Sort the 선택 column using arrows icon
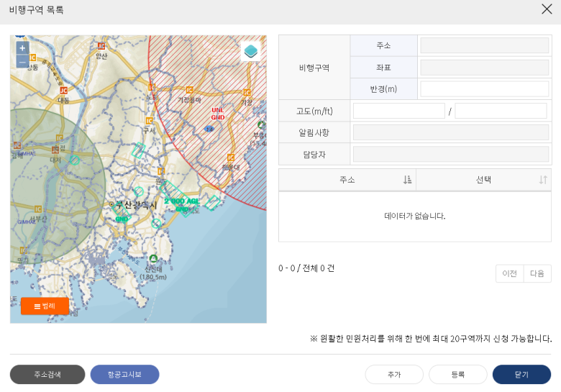The height and width of the screenshot is (392, 561). [543, 180]
